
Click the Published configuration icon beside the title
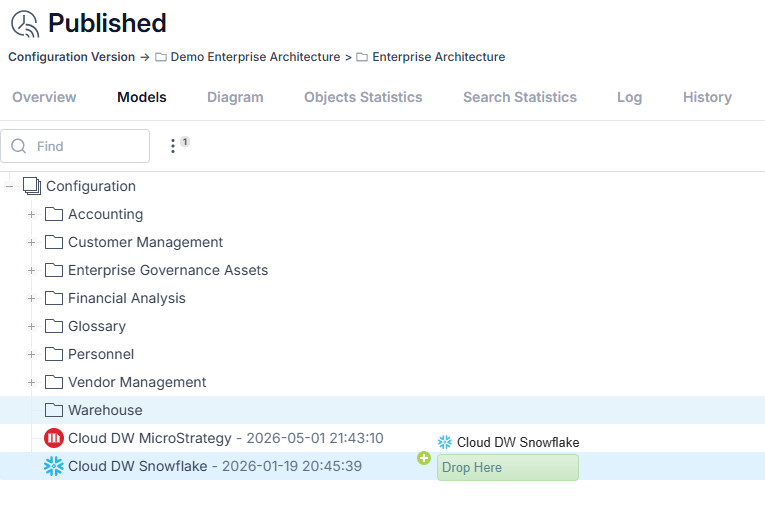pos(25,24)
